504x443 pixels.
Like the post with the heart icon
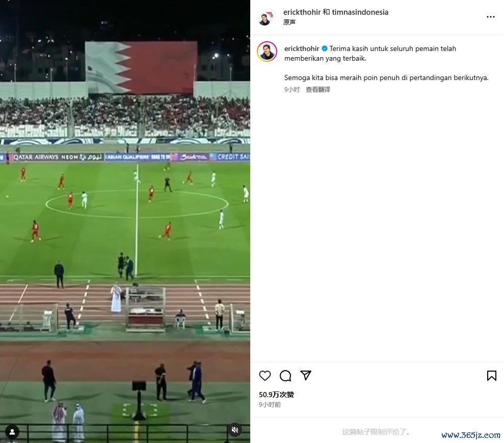(x=265, y=376)
